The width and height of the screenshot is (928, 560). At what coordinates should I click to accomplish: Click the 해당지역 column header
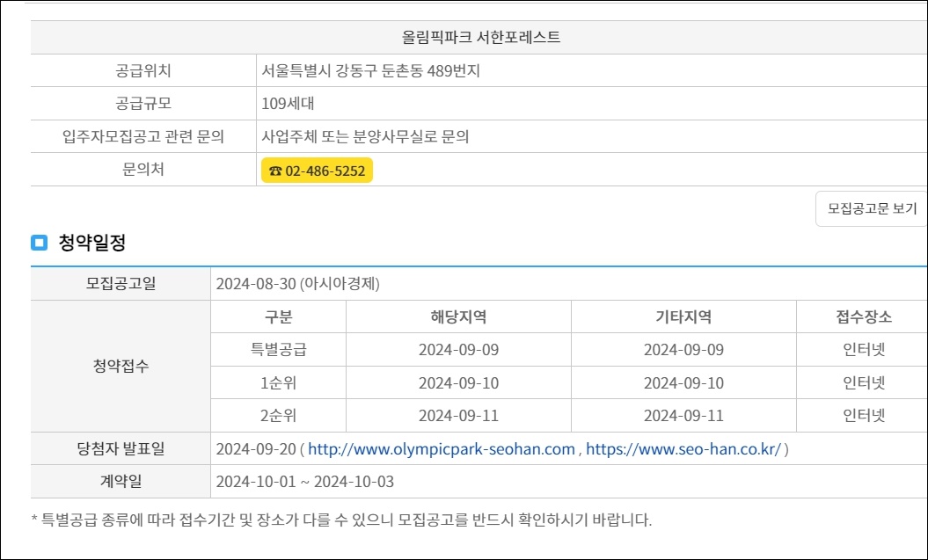click(x=458, y=317)
